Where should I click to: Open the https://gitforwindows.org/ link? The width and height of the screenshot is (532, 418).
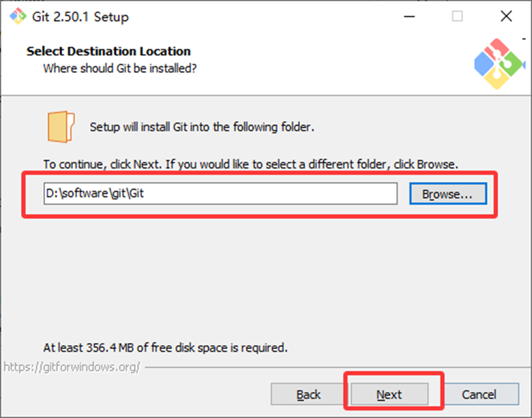(72, 367)
